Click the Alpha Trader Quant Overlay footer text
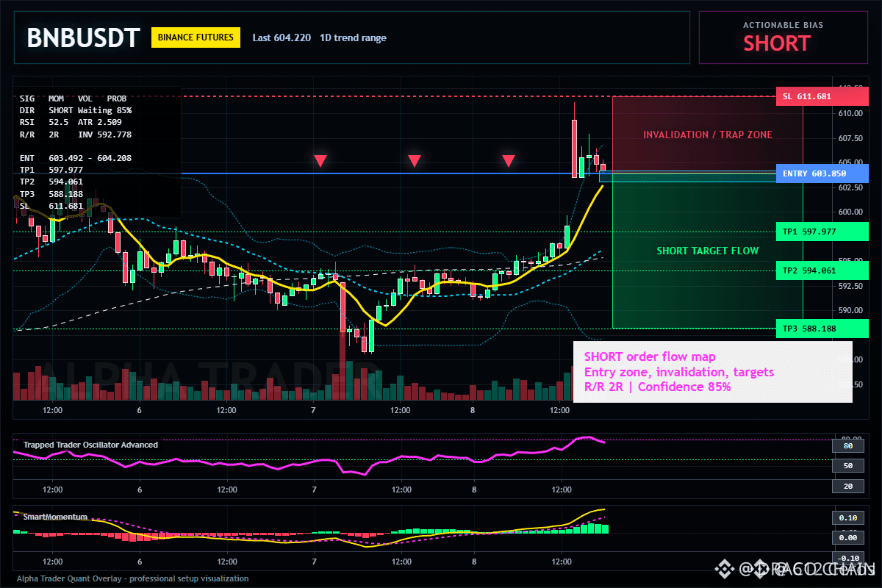882x588 pixels. (x=132, y=578)
